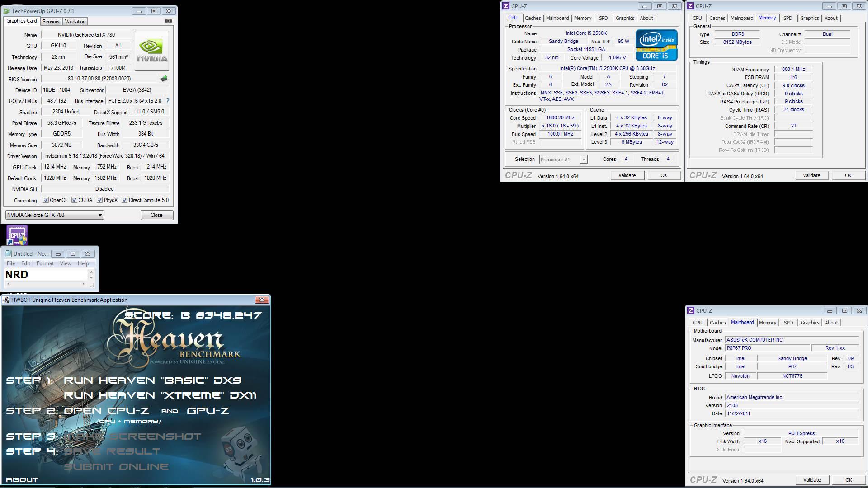The image size is (868, 488).
Task: Click the CPU-Z Mainboard window title icon
Action: coord(690,310)
